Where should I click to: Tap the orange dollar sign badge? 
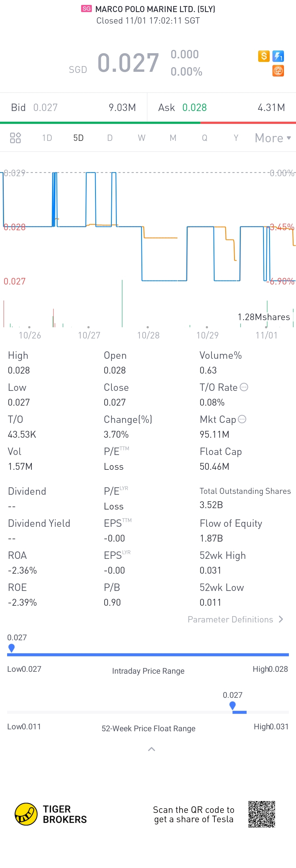(x=264, y=56)
